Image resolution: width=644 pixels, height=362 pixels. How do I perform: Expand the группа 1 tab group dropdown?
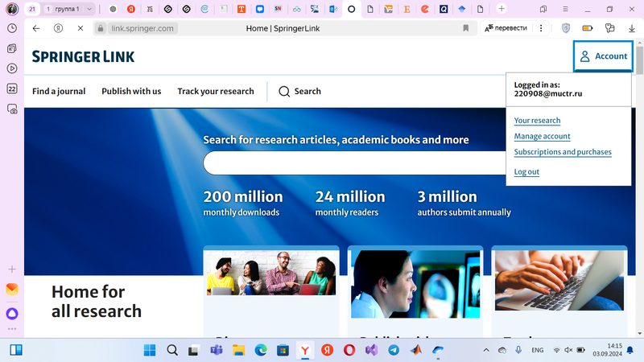pyautogui.click(x=89, y=9)
